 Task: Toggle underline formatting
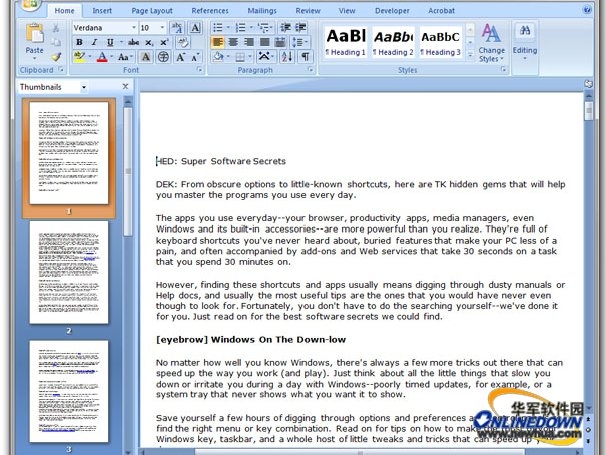pos(110,43)
